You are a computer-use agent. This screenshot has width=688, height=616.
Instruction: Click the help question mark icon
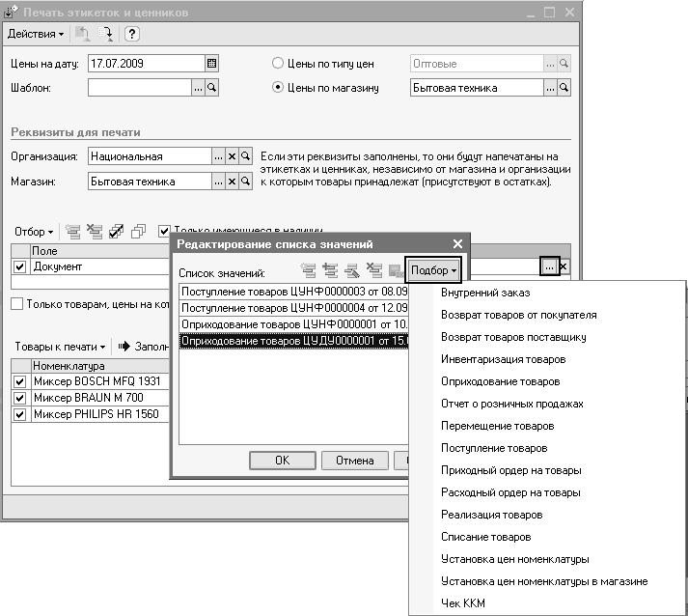coord(132,34)
